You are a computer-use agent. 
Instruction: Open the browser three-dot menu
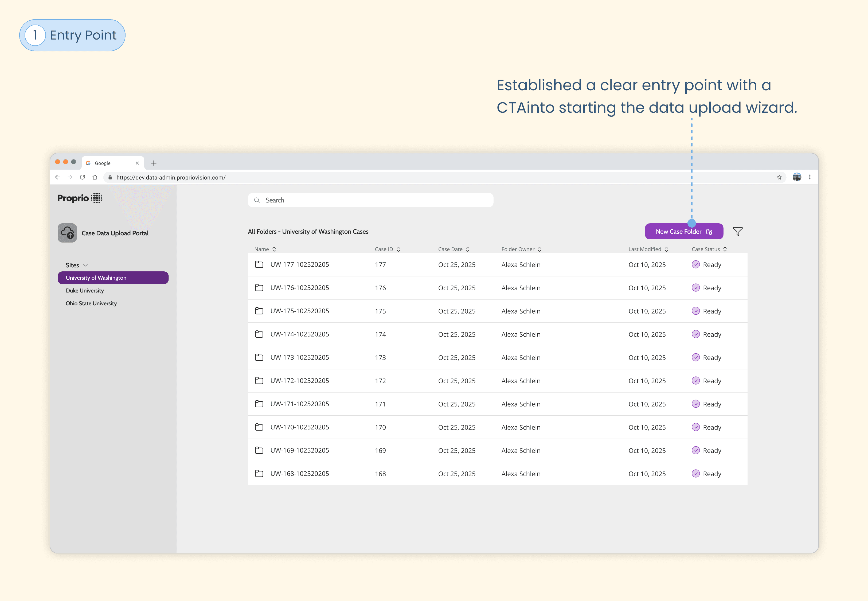coord(810,177)
